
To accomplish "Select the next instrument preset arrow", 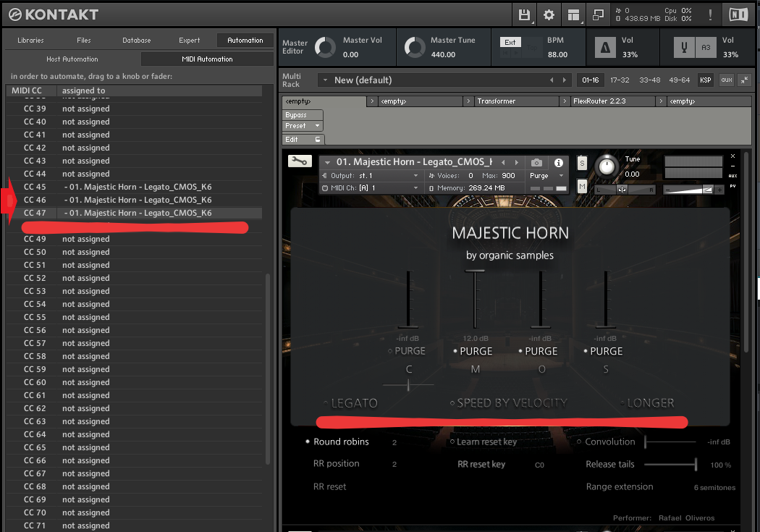I will [517, 162].
